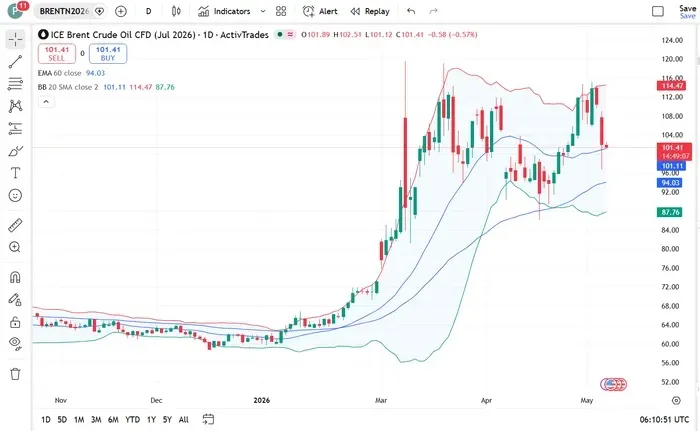Click the 101.11 blue basis price label
The width and height of the screenshot is (700, 431).
pos(671,166)
